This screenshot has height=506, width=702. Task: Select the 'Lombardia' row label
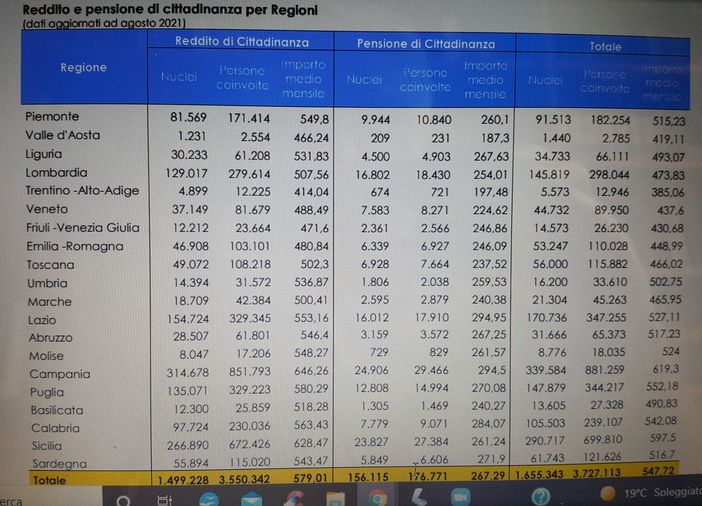56,172
